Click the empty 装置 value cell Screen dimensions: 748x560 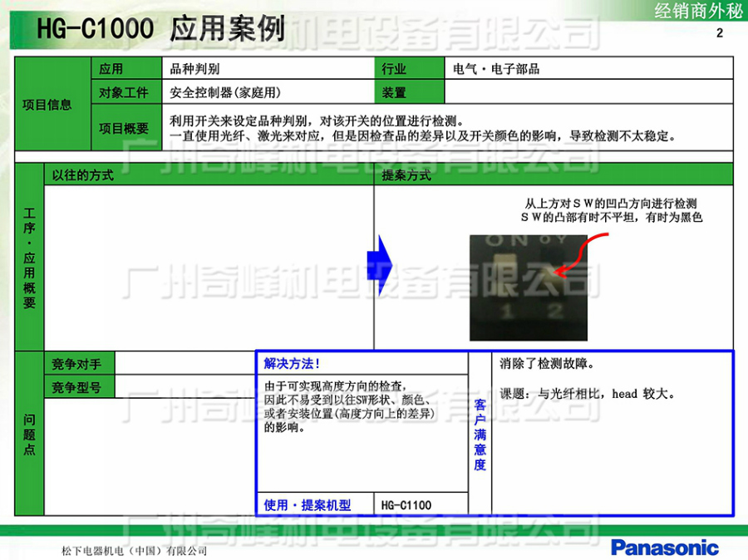coord(588,92)
